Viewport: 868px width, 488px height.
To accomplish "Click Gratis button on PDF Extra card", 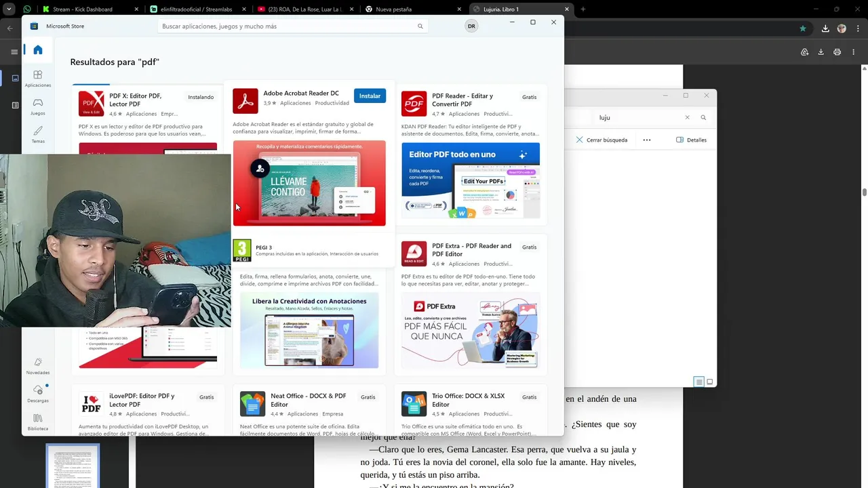I will [530, 247].
